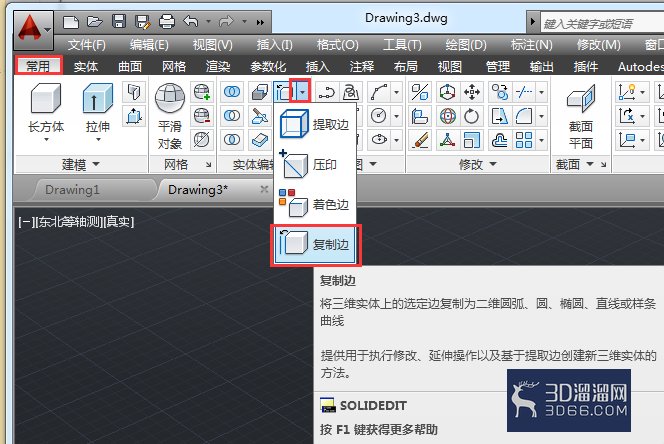Click the 3D Move gizmo icon
The width and height of the screenshot is (664, 444).
(x=447, y=92)
